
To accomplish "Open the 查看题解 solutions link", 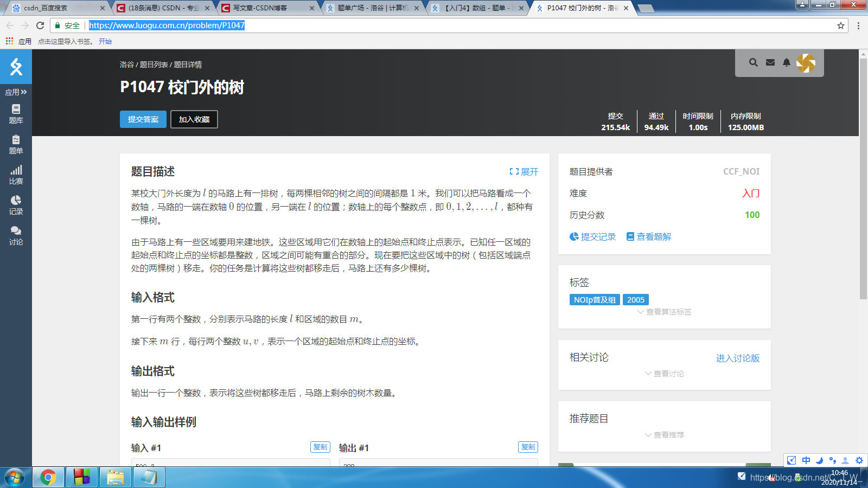I will tap(649, 237).
